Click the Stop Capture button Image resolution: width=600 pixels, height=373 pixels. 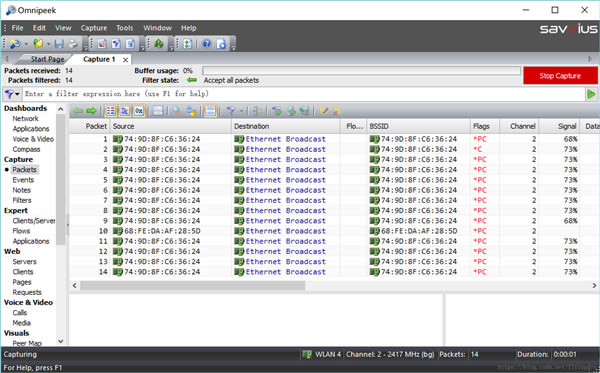tap(560, 76)
